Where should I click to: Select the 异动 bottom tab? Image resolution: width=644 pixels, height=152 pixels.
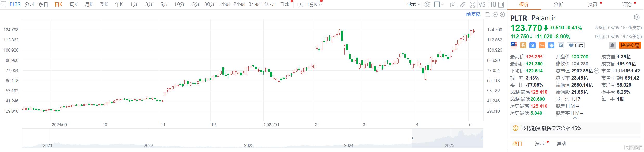(x=561, y=143)
